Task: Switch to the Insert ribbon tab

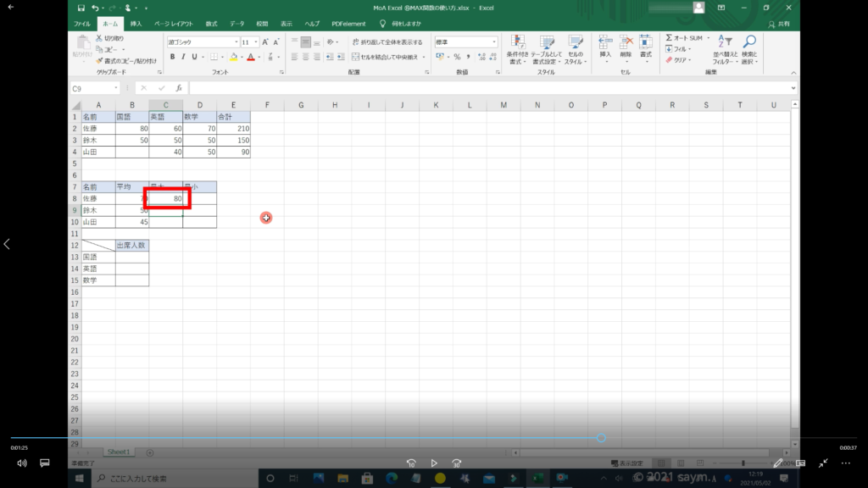Action: [x=136, y=24]
